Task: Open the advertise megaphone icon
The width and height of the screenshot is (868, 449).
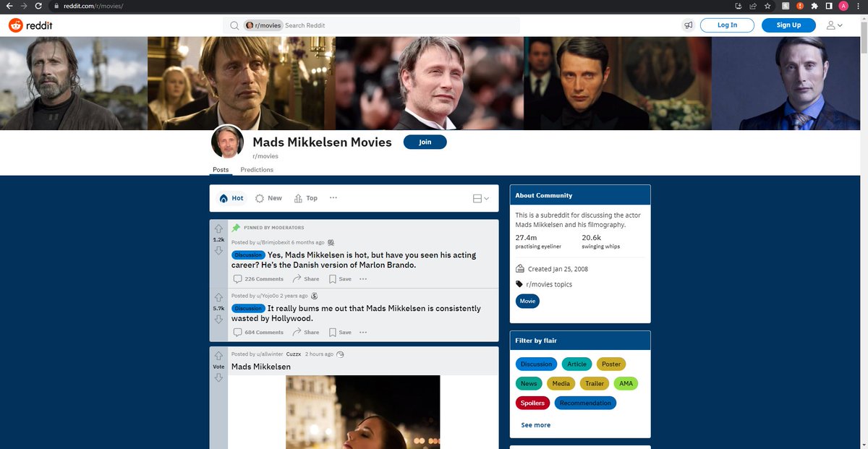Action: (x=689, y=25)
